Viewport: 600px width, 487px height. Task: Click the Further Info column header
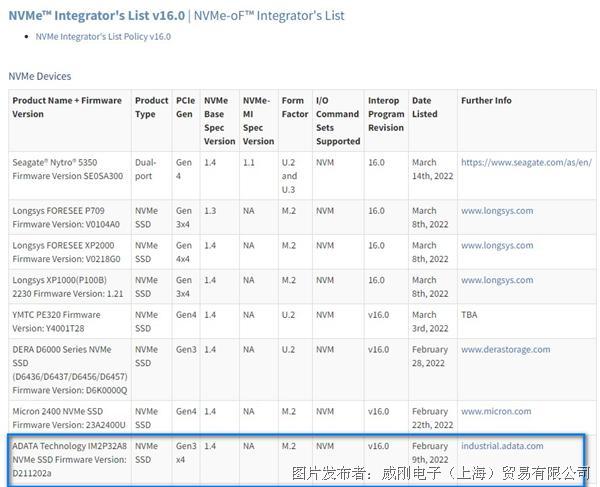tap(527, 121)
